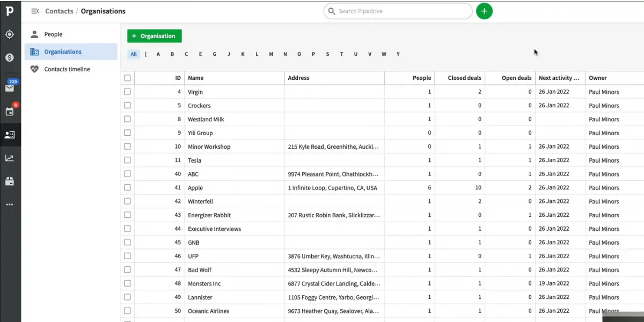Filter organisations by letter M
The width and height of the screenshot is (644, 322).
[271, 54]
